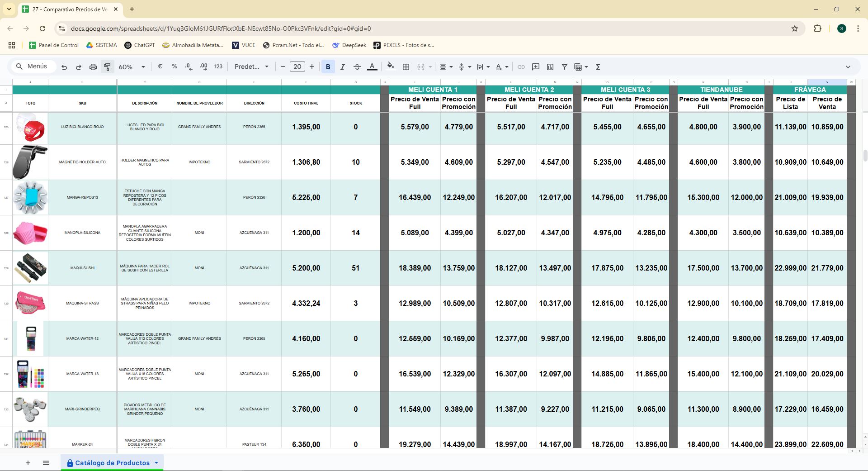Click the Undo arrow
The height and width of the screenshot is (471, 868).
tap(64, 67)
